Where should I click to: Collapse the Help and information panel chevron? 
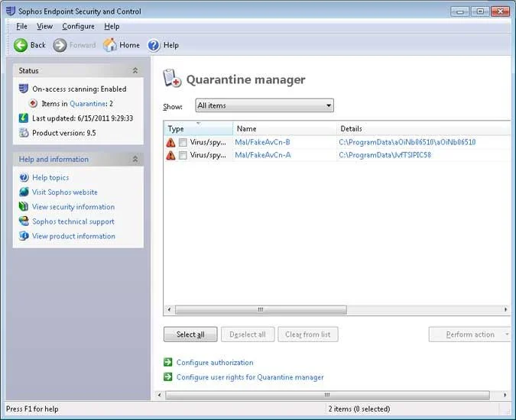pos(135,159)
